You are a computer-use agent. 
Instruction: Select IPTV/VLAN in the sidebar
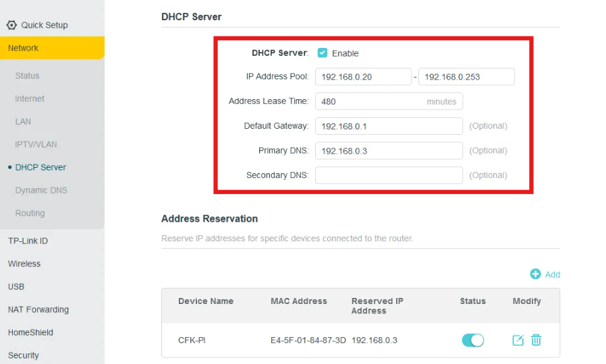pyautogui.click(x=36, y=144)
